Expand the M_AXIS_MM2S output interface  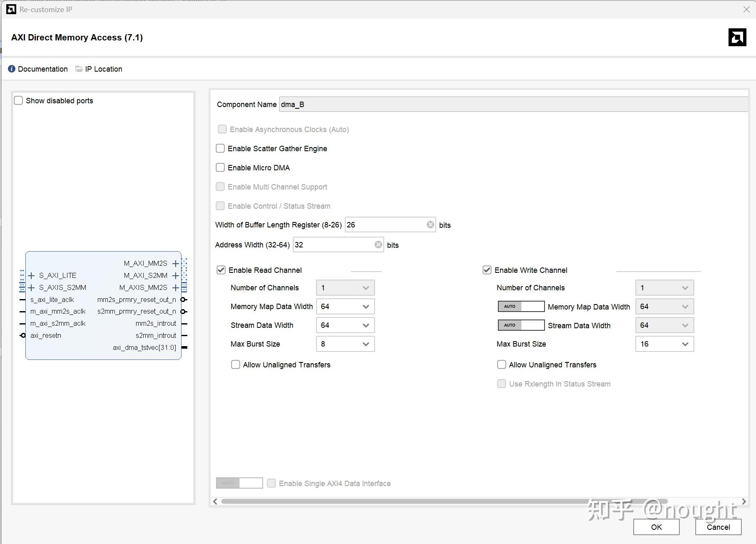(175, 287)
